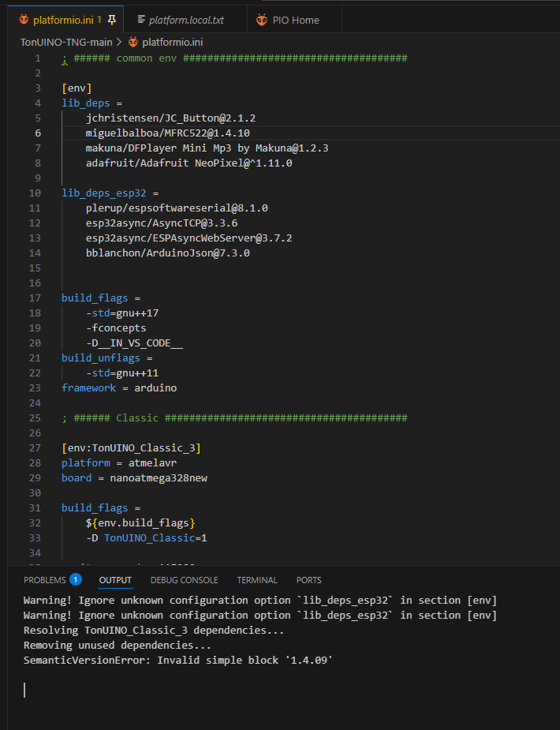Open the PORTS panel tab
Image resolution: width=560 pixels, height=730 pixels.
(308, 580)
